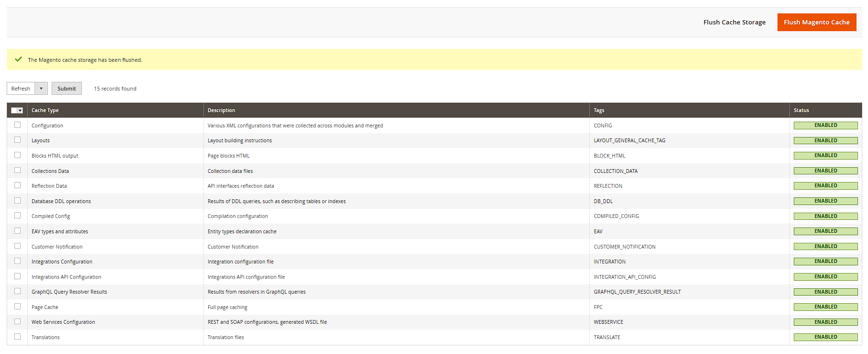Open the Refresh action dropdown
Screen dimensions: 868x354
(x=27, y=89)
